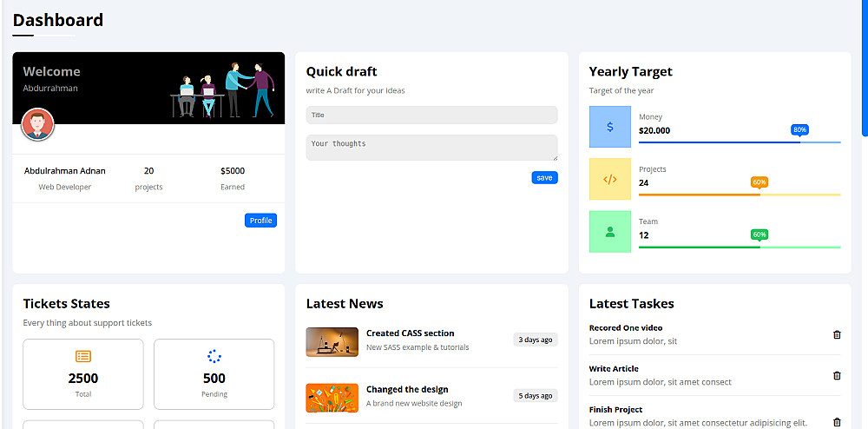This screenshot has width=868, height=429.
Task: Click the blue 80% progress label
Action: click(x=800, y=130)
